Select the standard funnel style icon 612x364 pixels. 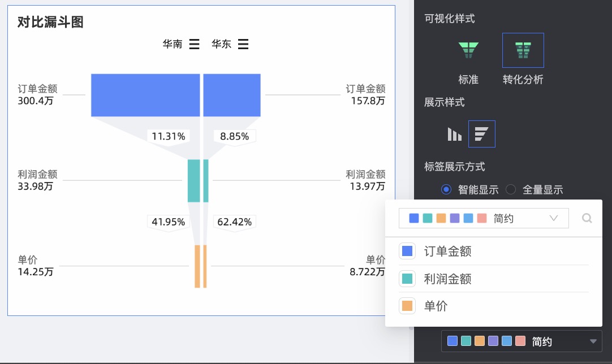468,50
